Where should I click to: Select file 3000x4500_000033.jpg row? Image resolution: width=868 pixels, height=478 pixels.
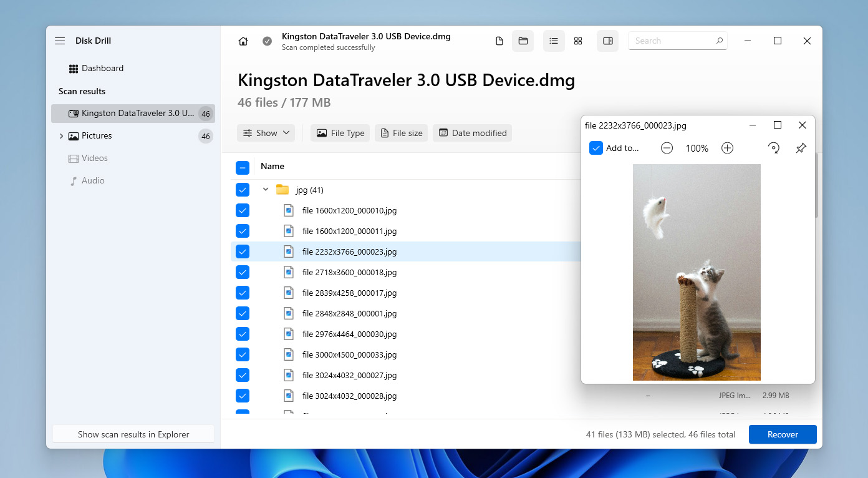click(x=405, y=354)
